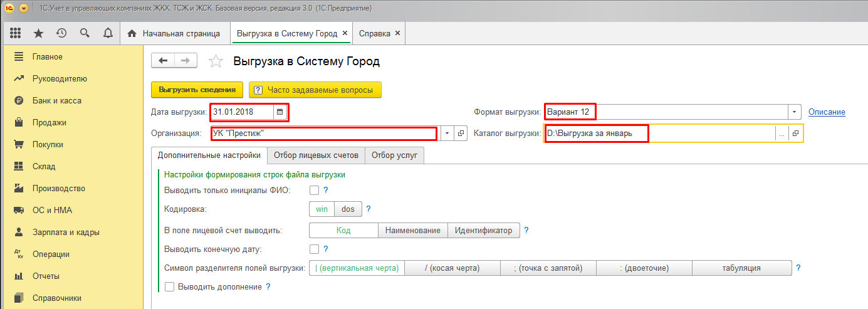Select двоеточие separator
This screenshot has height=309, width=868.
pos(644,268)
